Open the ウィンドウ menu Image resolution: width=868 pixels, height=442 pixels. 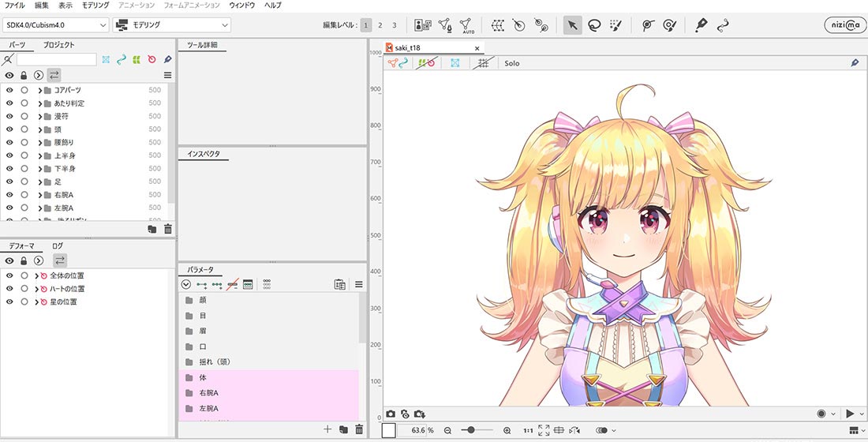(242, 5)
